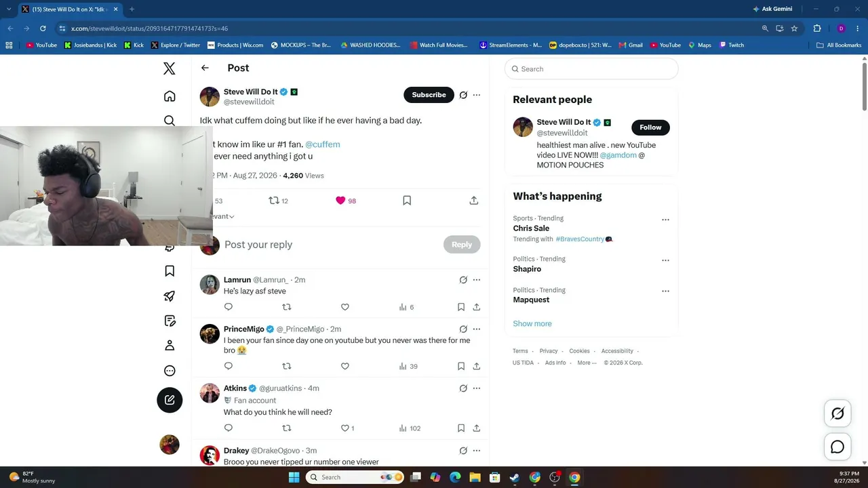Open #BravesCountry hashtag link
868x488 pixels.
pyautogui.click(x=580, y=239)
